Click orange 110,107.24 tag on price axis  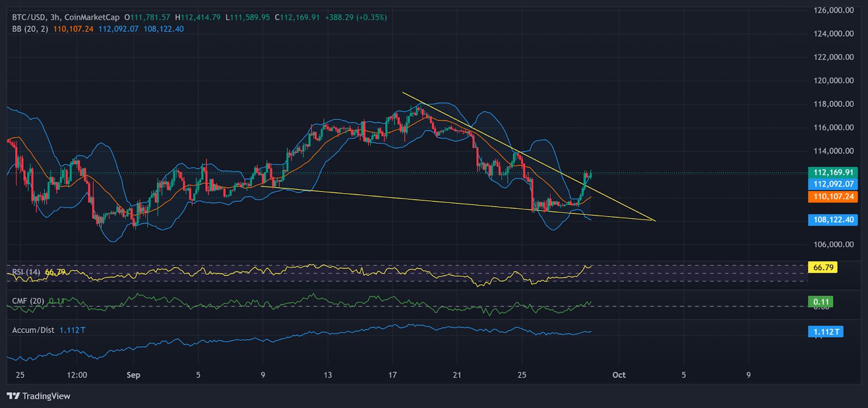833,196
